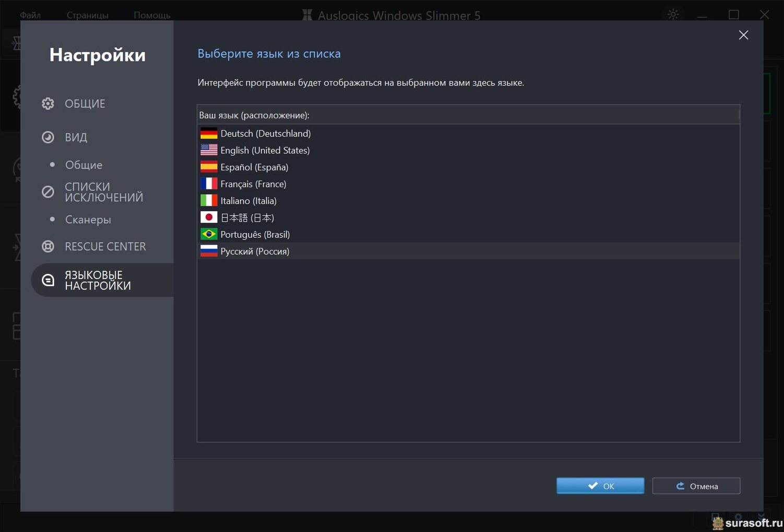Open the Файл menu in main window
The image size is (784, 532).
tap(30, 15)
